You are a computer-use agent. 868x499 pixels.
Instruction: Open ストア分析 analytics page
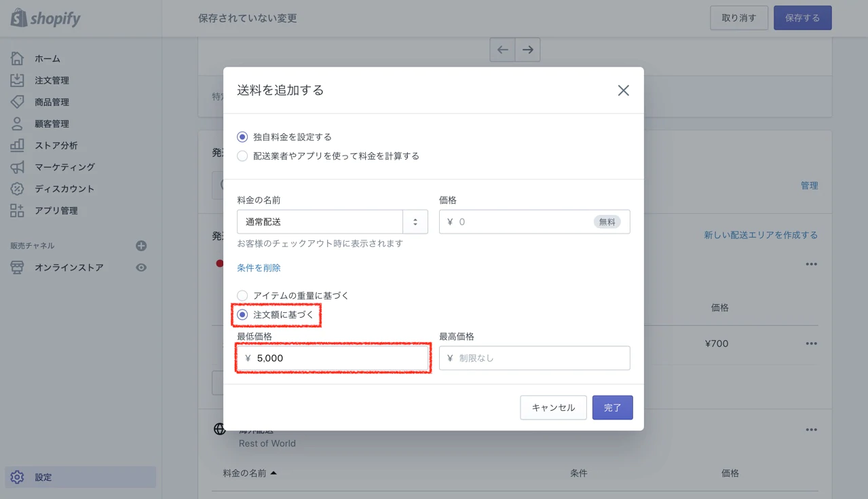click(x=56, y=145)
